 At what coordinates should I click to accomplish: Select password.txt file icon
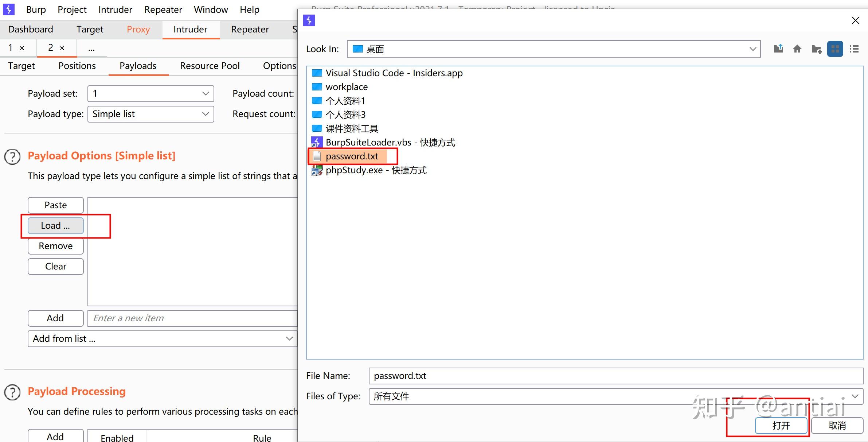coord(317,156)
